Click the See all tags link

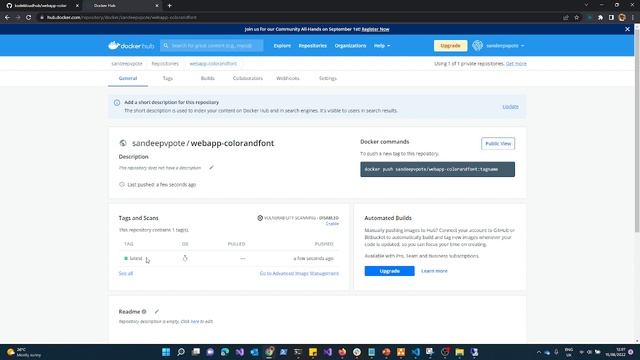126,273
